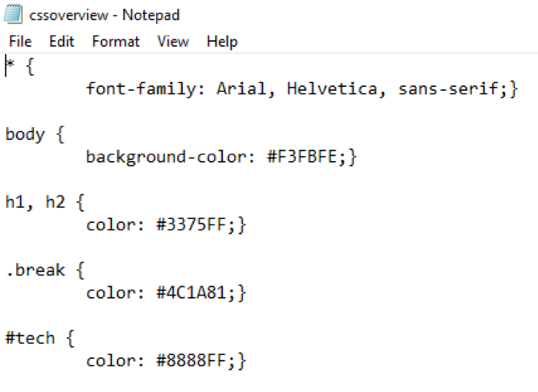Open the Help menu

[222, 42]
